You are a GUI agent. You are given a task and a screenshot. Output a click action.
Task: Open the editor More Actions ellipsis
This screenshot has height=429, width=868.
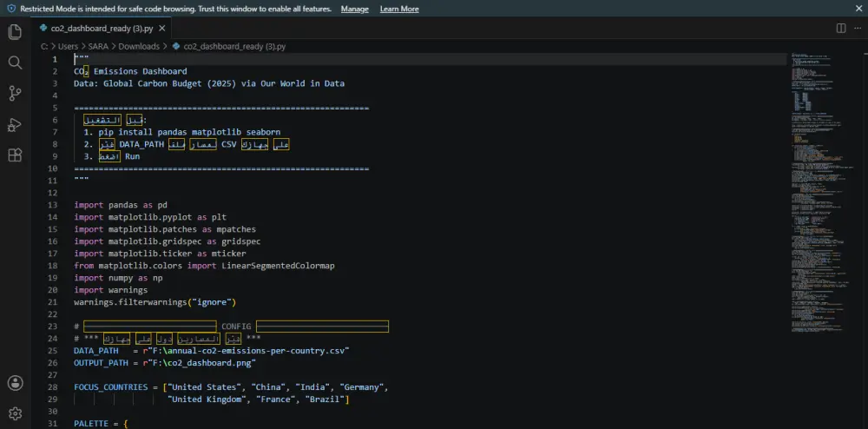pyautogui.click(x=857, y=29)
